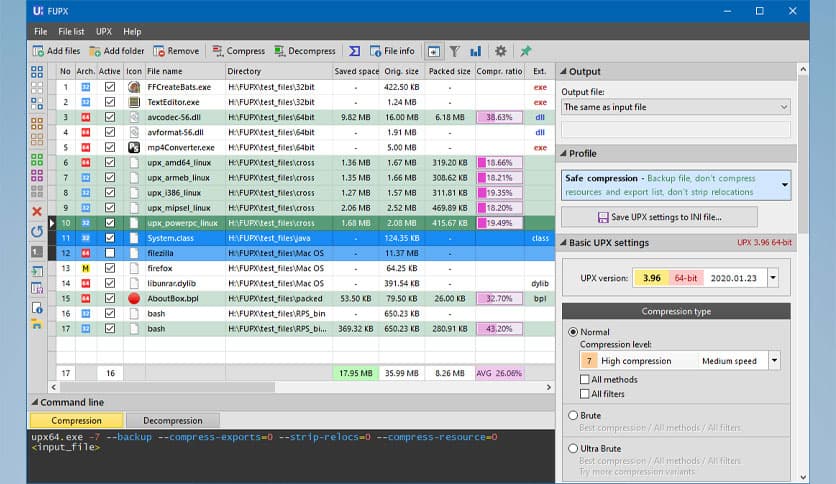Open the File menu
The height and width of the screenshot is (484, 836).
tap(41, 31)
